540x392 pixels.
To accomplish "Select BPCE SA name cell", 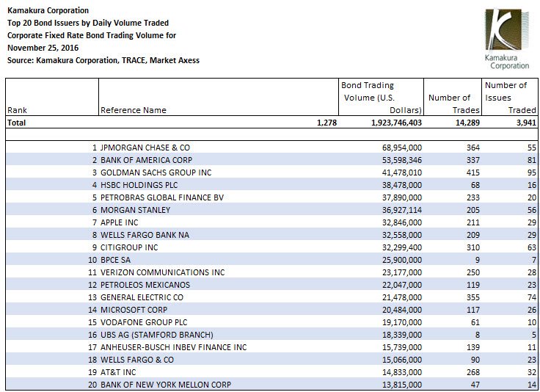I will pos(115,260).
